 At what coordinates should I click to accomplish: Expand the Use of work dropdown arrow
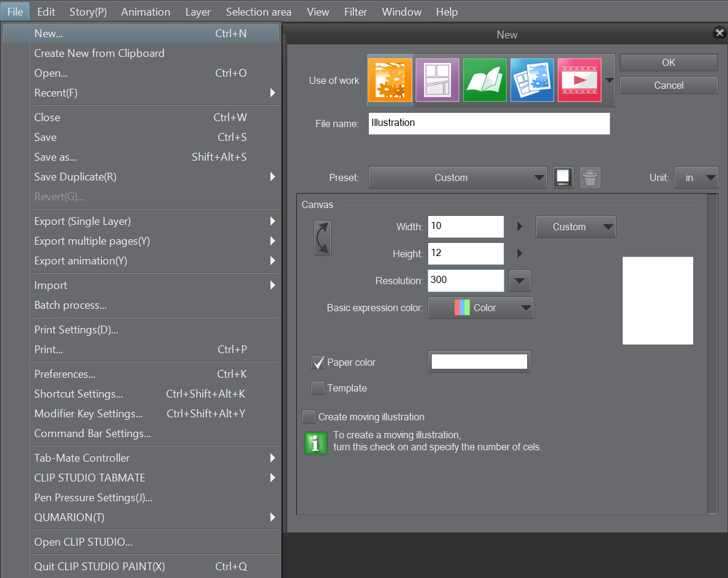tap(609, 80)
